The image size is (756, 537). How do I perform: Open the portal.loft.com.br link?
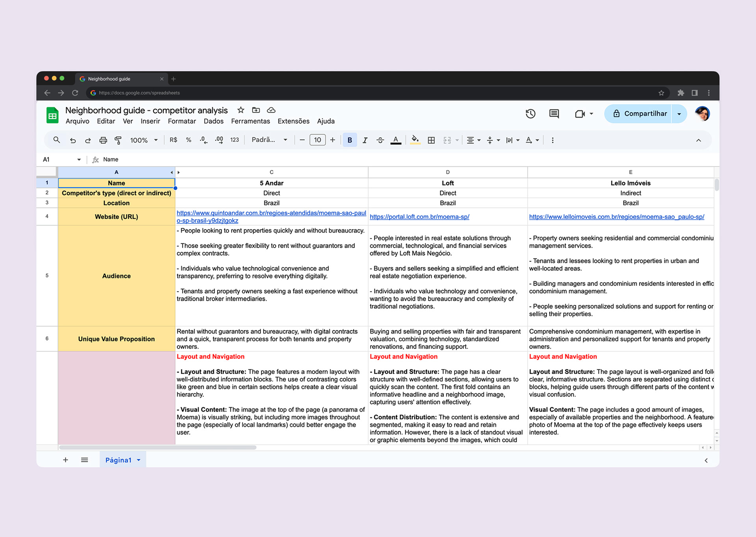click(419, 217)
